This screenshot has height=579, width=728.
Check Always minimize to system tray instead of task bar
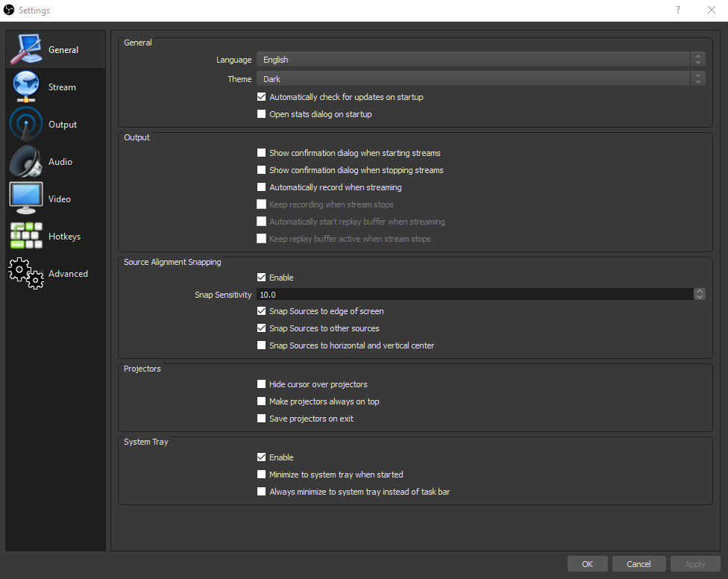tap(261, 492)
